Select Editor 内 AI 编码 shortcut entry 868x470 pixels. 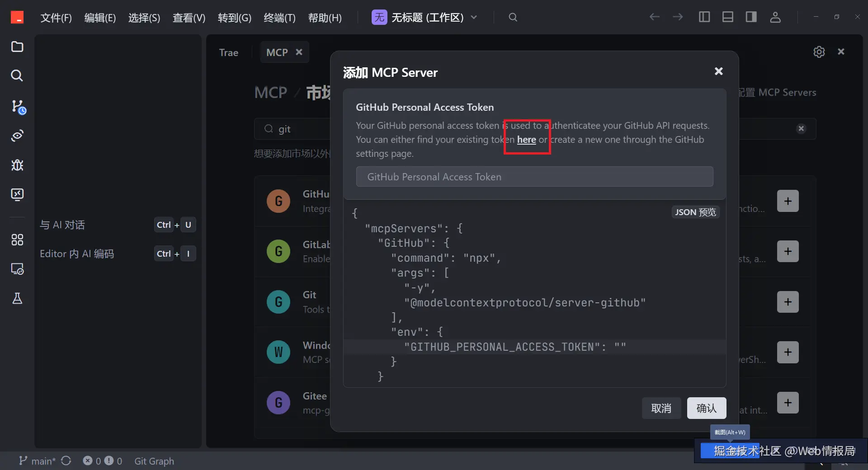(x=118, y=254)
